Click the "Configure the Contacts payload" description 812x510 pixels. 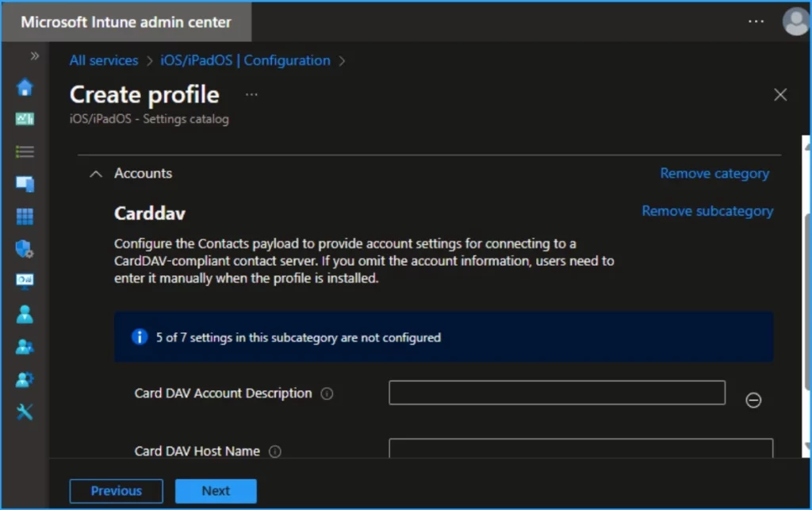[364, 261]
